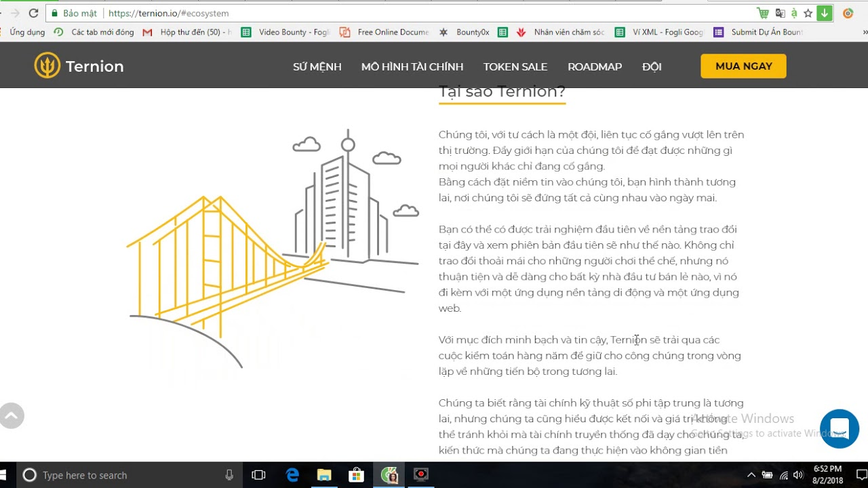868x488 pixels.
Task: Open the Wi-Fi network tray icon
Action: (x=783, y=475)
